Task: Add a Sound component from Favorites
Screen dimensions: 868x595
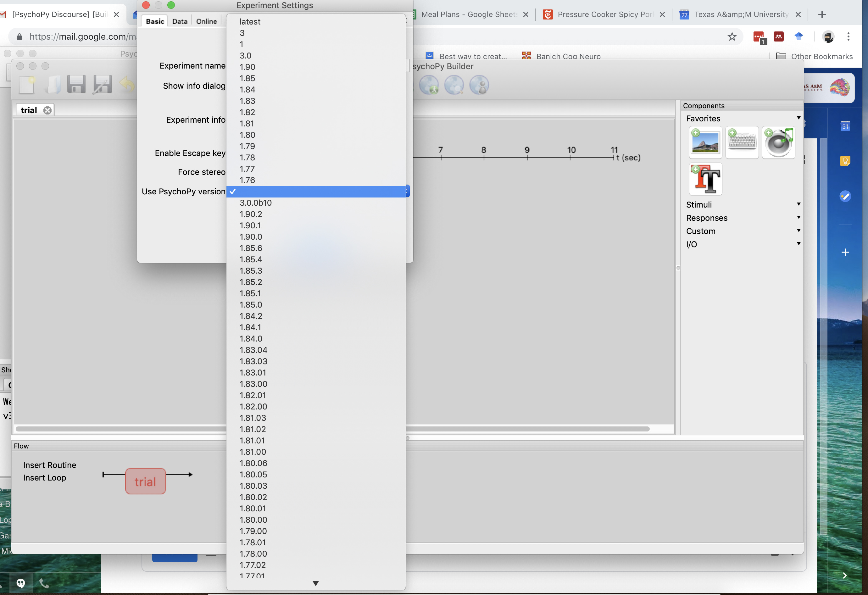Action: pos(778,142)
